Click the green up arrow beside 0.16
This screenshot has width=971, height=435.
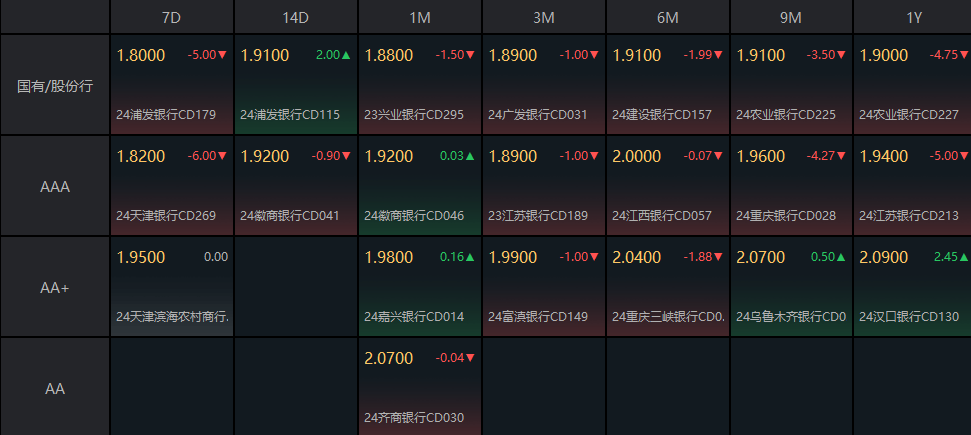coord(470,257)
